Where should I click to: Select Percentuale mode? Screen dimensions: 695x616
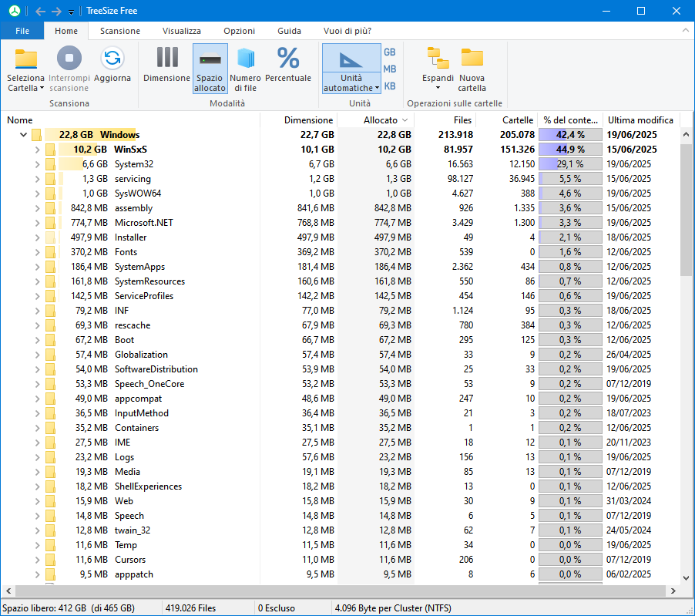pos(288,65)
